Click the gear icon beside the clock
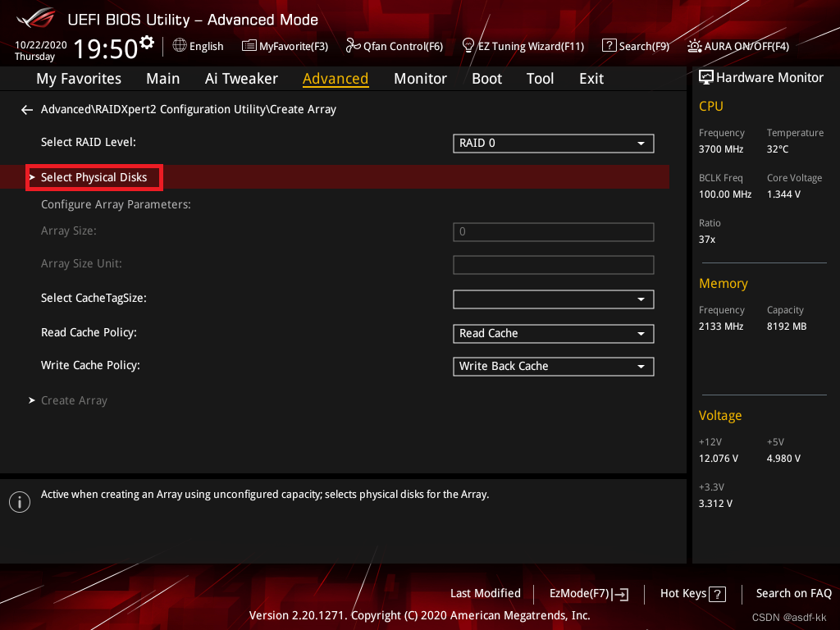Screen dimensions: 840x630 (x=147, y=43)
